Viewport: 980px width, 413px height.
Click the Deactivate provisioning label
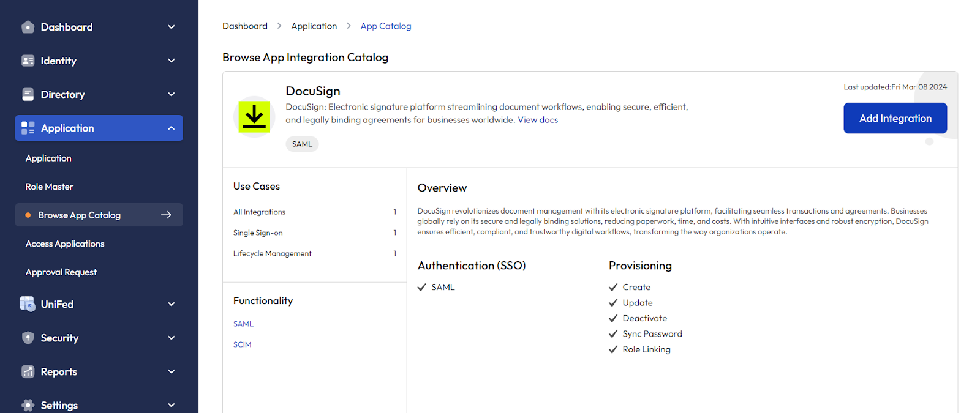pyautogui.click(x=644, y=318)
